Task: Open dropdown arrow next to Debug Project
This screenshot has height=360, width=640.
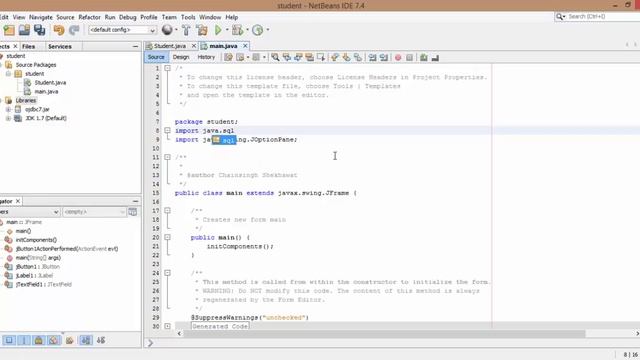Action: click(x=247, y=30)
